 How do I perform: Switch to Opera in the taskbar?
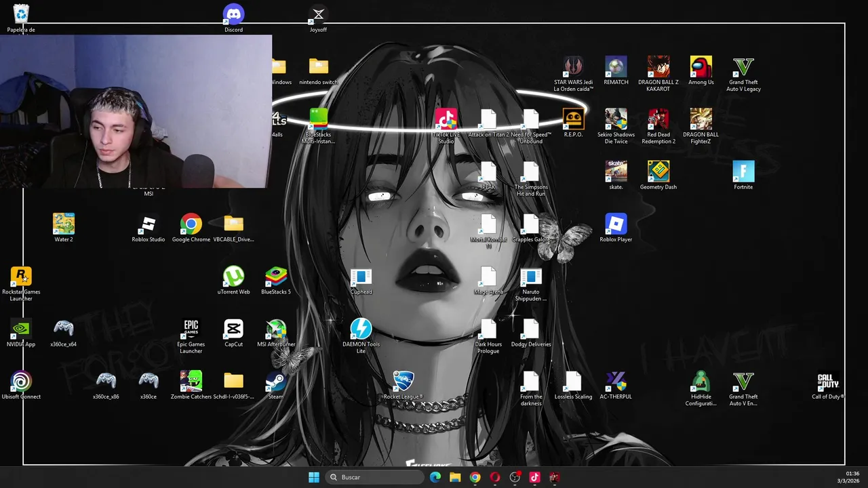pos(495,477)
